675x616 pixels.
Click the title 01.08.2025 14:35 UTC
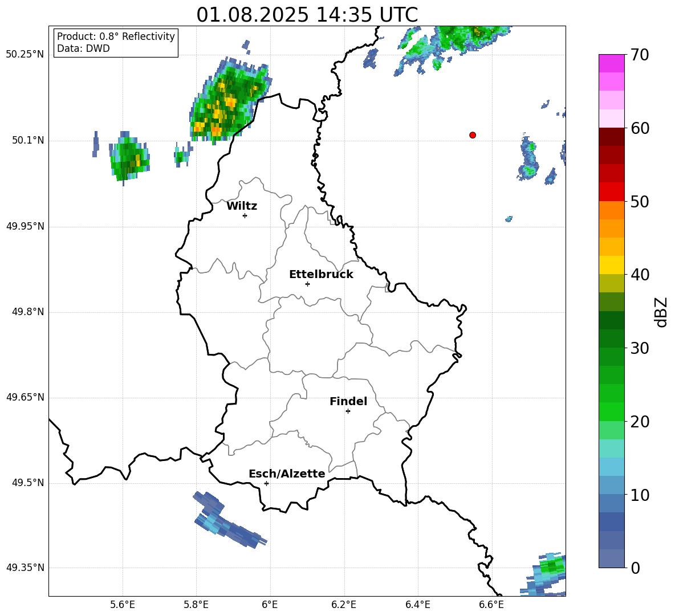(307, 15)
